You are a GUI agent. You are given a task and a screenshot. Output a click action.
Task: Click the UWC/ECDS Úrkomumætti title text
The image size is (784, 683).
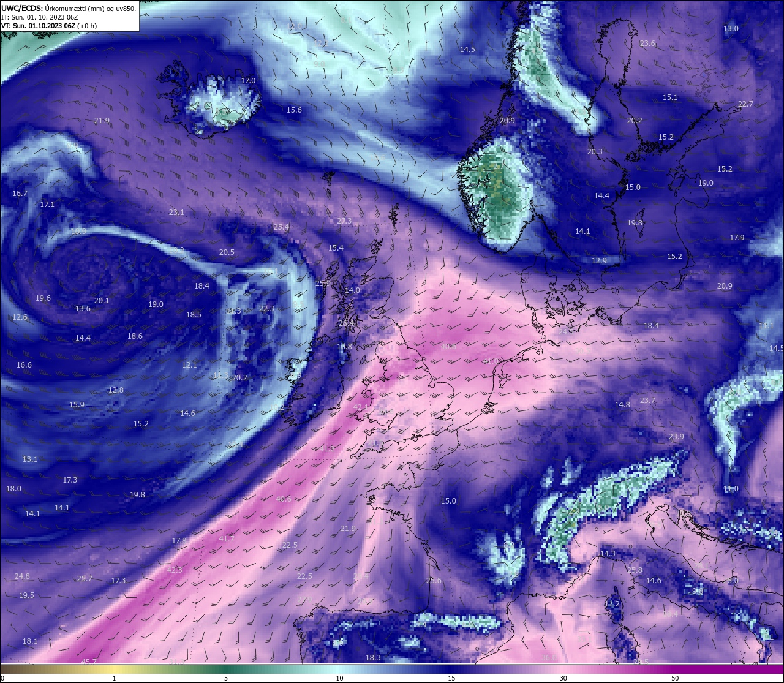[x=69, y=9]
